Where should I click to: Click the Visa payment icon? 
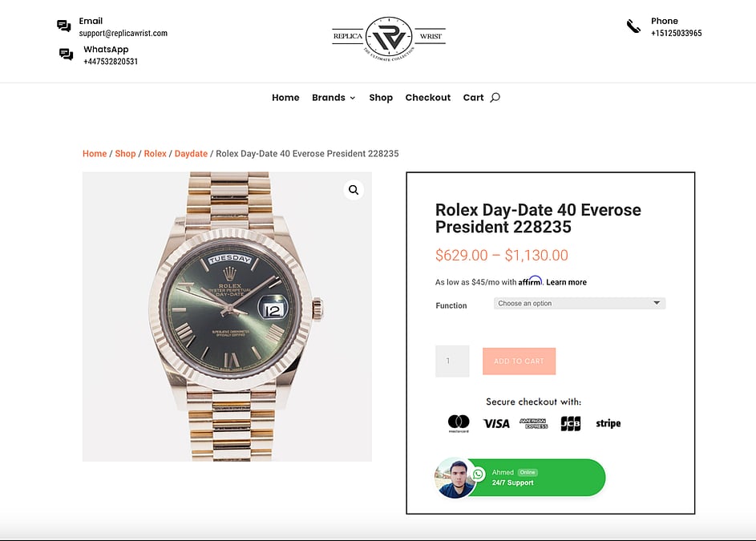pos(497,423)
